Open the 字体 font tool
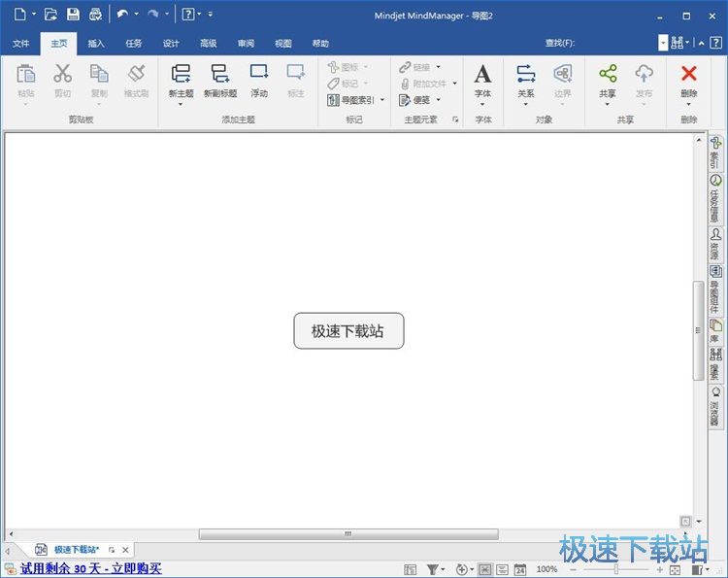Image resolution: width=728 pixels, height=578 pixels. [482, 76]
